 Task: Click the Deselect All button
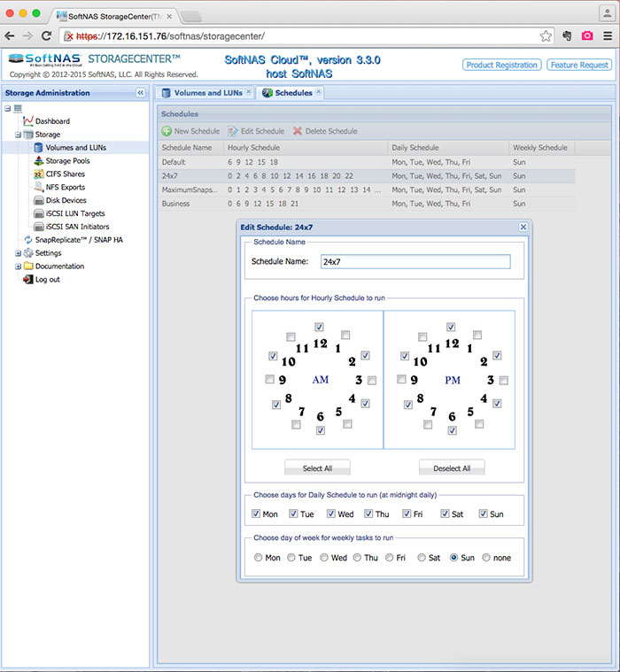[x=452, y=468]
